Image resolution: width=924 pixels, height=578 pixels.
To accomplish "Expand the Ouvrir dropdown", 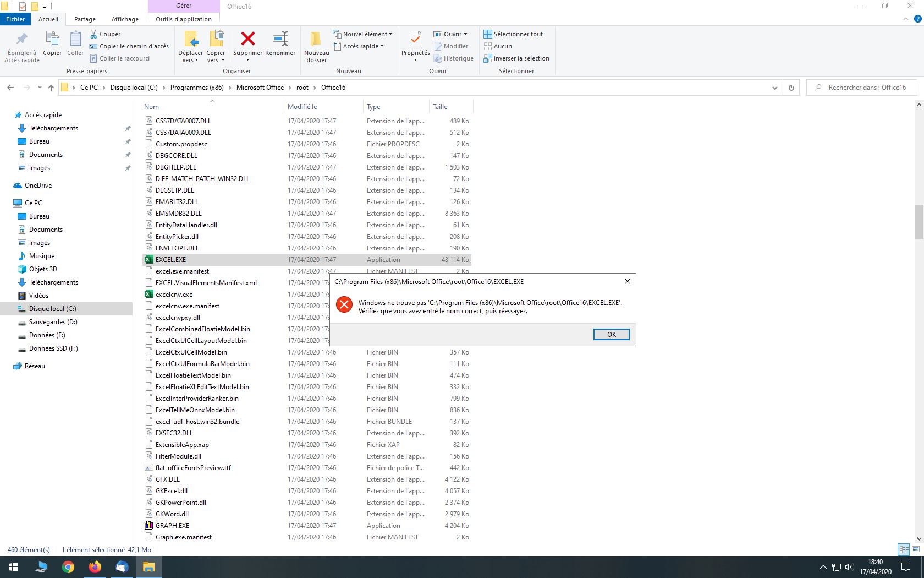I will click(450, 34).
